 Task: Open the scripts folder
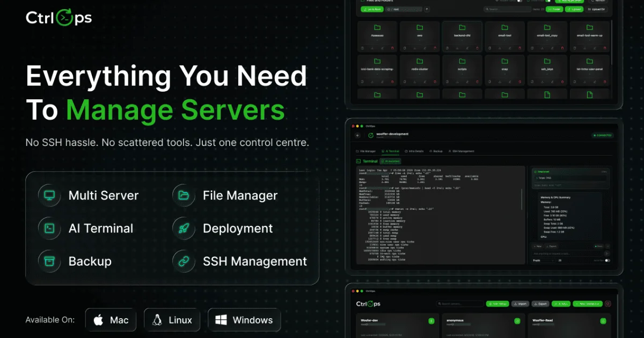[462, 70]
